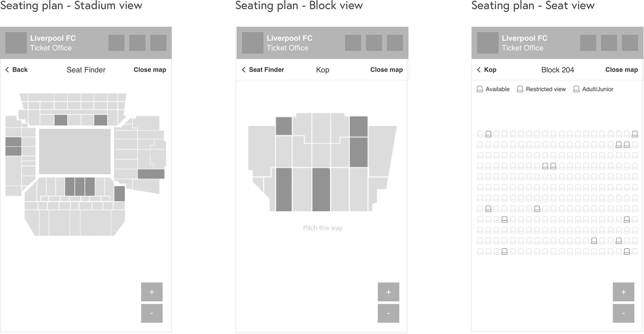The image size is (644, 334).
Task: Return to Kop from Block 204
Action: (x=487, y=70)
